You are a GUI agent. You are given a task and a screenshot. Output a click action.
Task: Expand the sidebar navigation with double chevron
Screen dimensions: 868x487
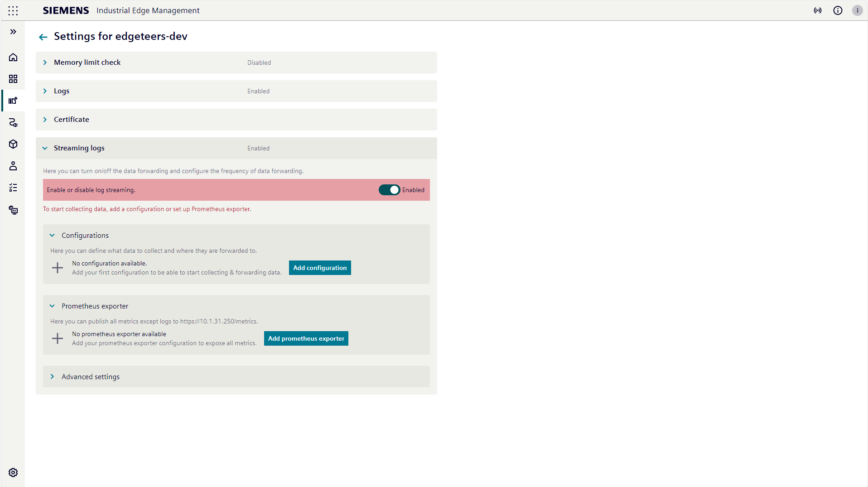coord(13,32)
